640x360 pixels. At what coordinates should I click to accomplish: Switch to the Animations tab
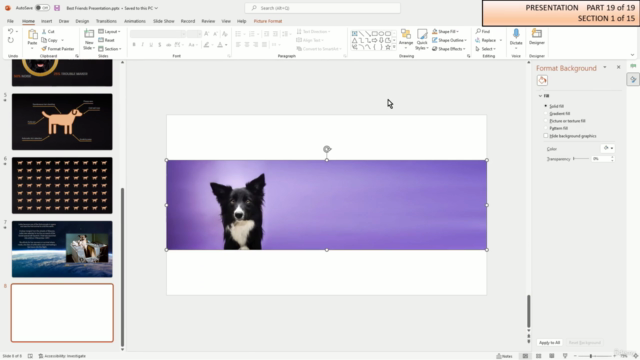pyautogui.click(x=135, y=21)
